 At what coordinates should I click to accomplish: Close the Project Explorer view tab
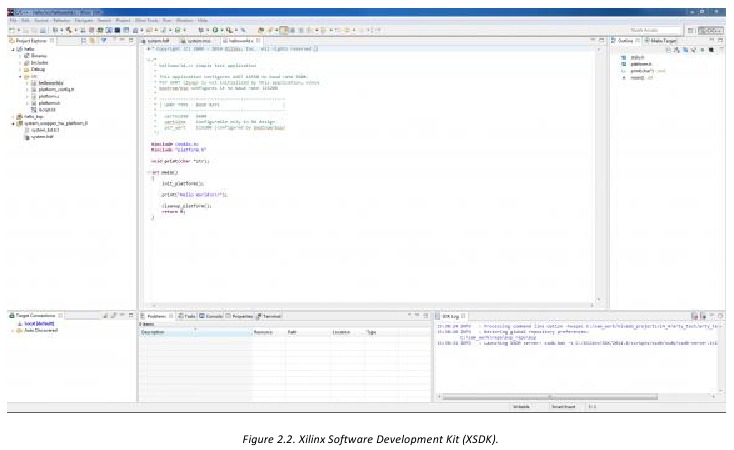pyautogui.click(x=51, y=41)
